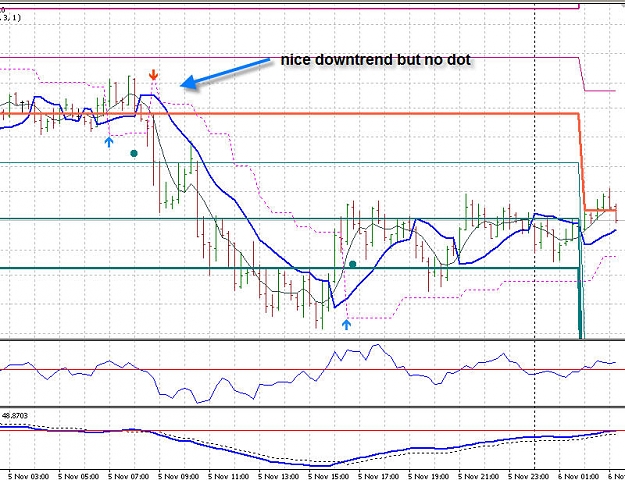
Task: Click the "5 Nov 11:00" time label
Action: click(x=228, y=476)
